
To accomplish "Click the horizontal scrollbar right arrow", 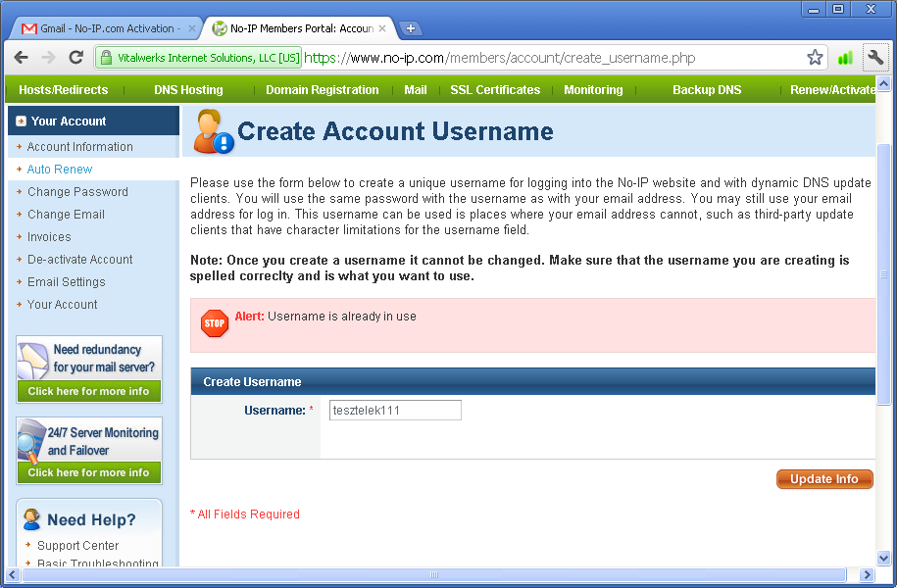I will pos(867,575).
